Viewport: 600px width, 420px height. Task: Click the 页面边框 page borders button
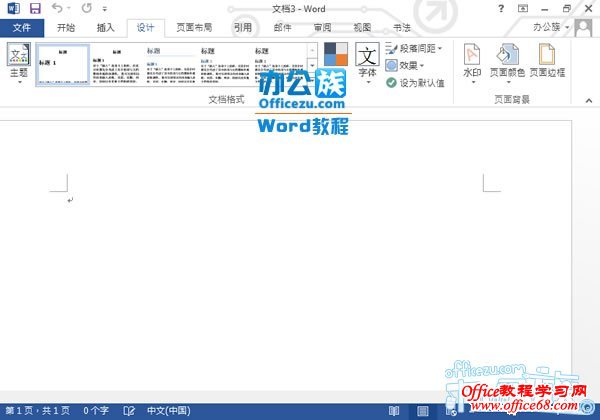(x=547, y=61)
